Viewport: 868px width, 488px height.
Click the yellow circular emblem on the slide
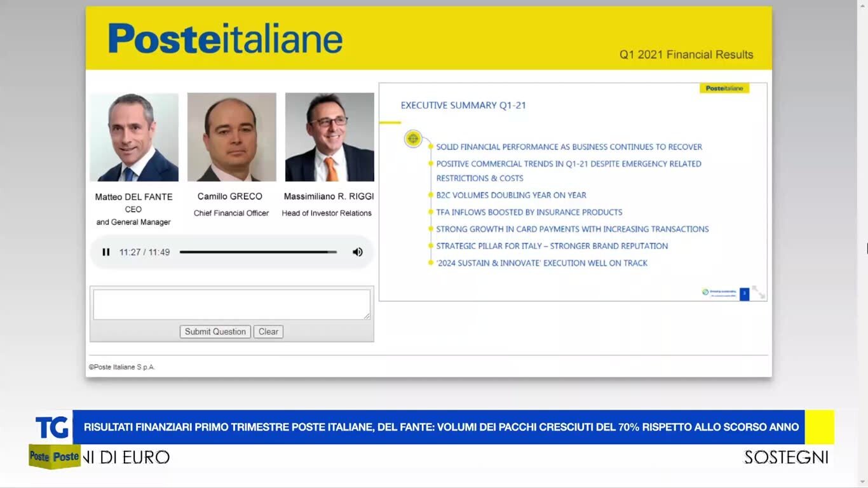413,139
